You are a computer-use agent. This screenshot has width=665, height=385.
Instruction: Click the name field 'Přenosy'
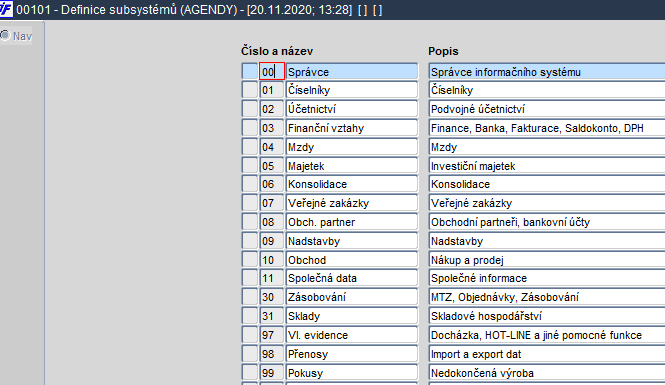click(x=352, y=354)
